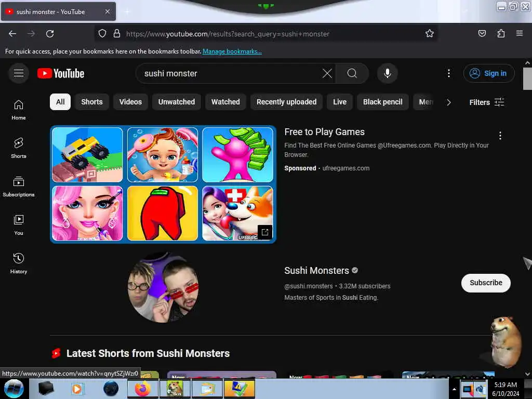Click the pink makeup doll thumbnail

87,213
